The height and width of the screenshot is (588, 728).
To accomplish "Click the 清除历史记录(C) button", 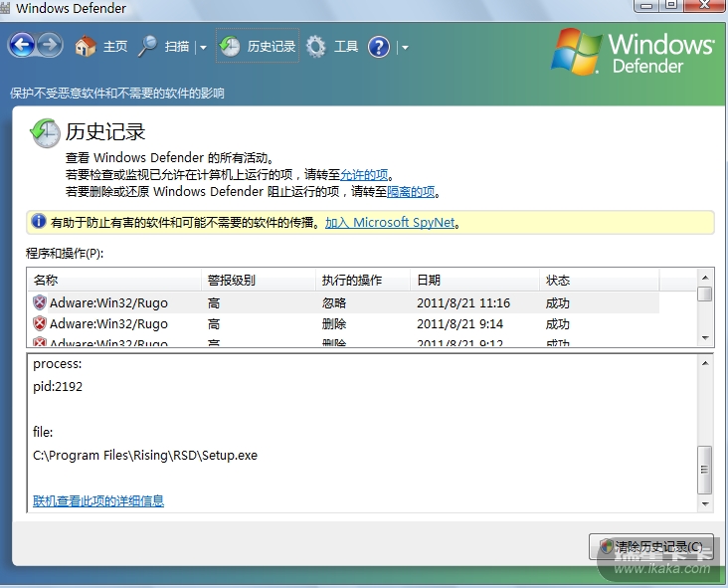I will tap(651, 546).
